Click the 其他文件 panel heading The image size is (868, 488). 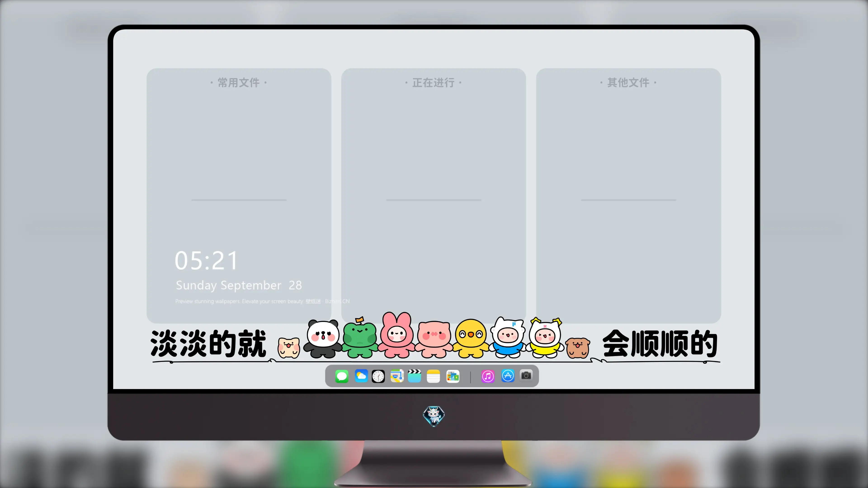(x=628, y=82)
